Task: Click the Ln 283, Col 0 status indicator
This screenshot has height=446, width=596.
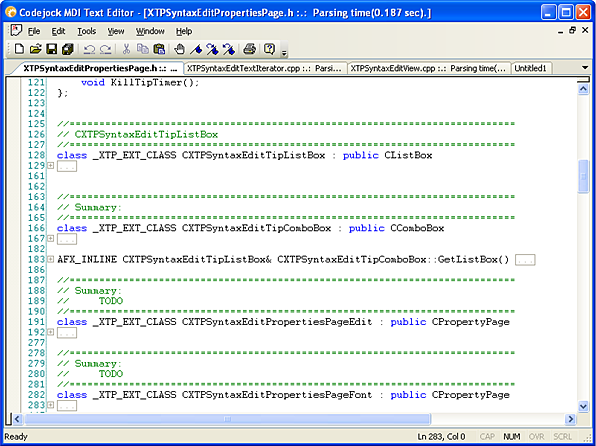Action: click(x=441, y=436)
